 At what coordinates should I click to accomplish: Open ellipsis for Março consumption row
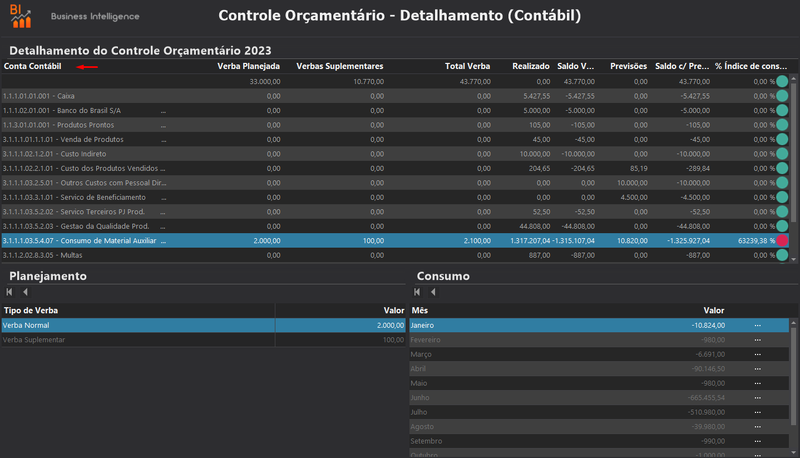[758, 354]
